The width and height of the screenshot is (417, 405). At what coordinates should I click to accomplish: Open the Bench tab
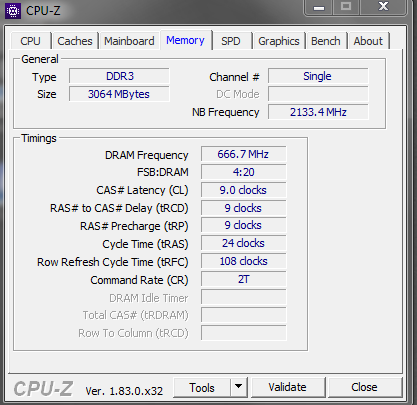point(326,41)
